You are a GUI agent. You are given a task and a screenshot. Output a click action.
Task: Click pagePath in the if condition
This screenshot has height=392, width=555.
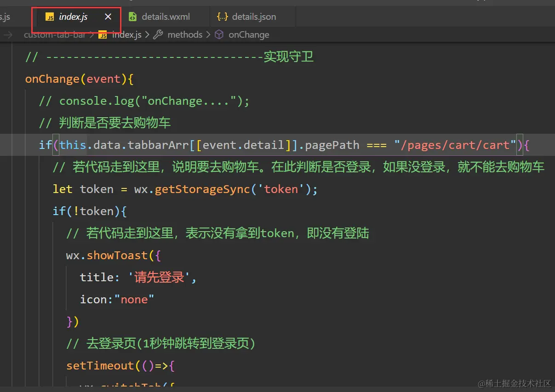point(332,145)
